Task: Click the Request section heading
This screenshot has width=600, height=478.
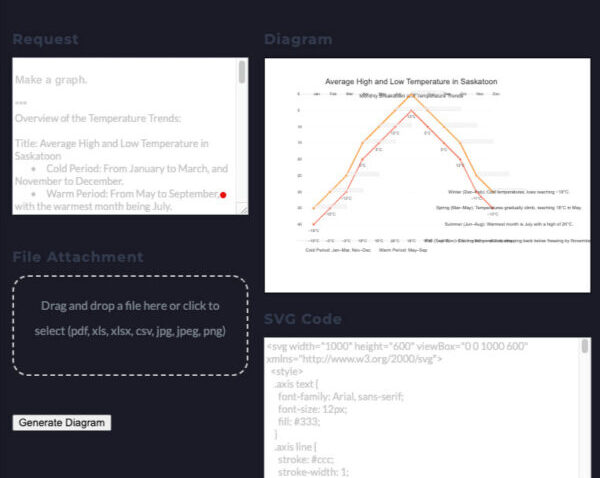Action: click(x=46, y=39)
